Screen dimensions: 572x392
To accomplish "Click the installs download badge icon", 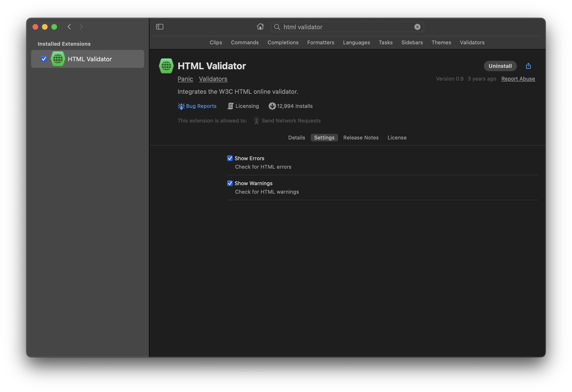I will (x=272, y=106).
